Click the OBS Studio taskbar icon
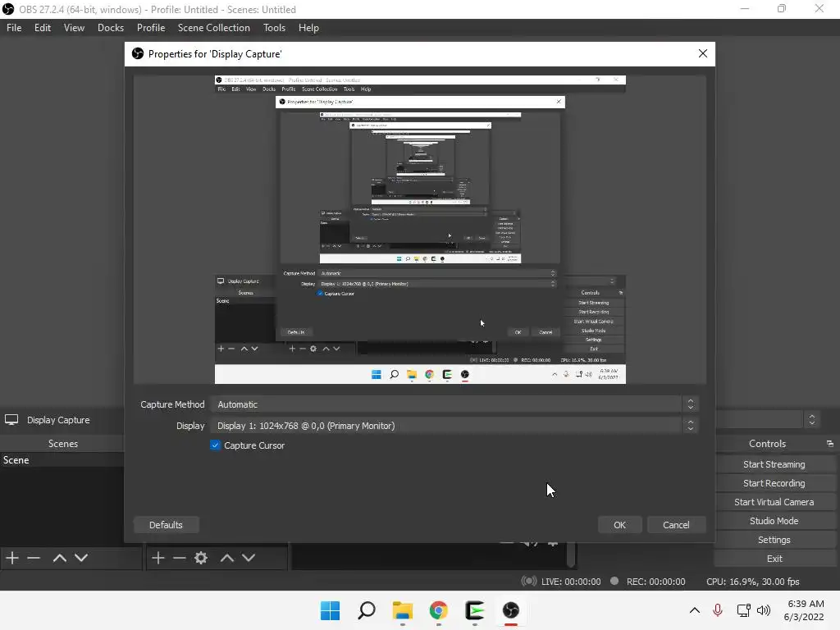Screen dimensions: 840x630 [x=511, y=610]
